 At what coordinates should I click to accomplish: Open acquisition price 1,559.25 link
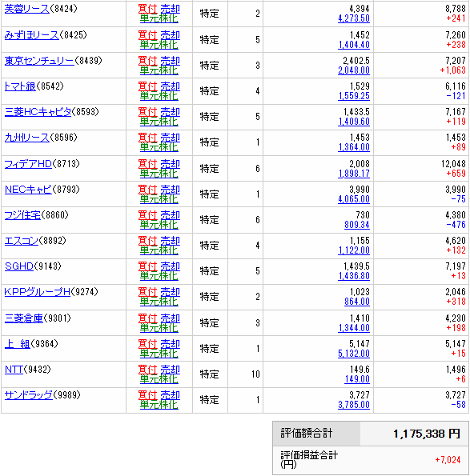click(354, 96)
